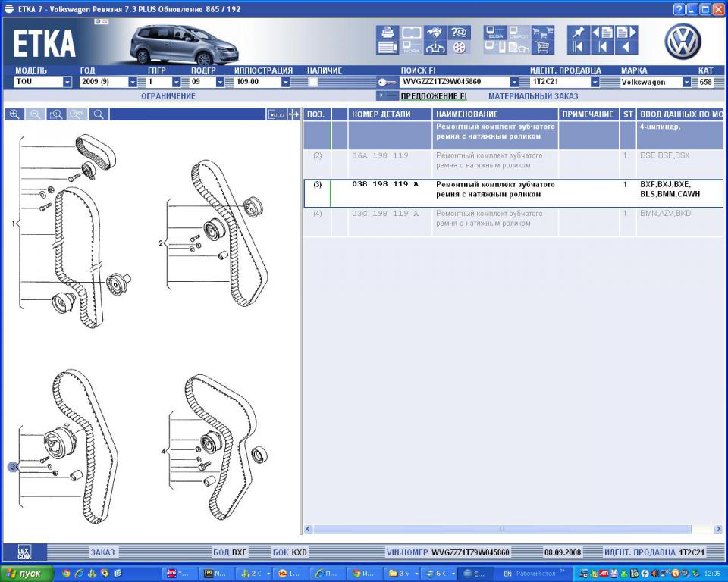Open the Иллюстрация 109-00 dropdown arrow
This screenshot has height=582, width=728.
(286, 82)
